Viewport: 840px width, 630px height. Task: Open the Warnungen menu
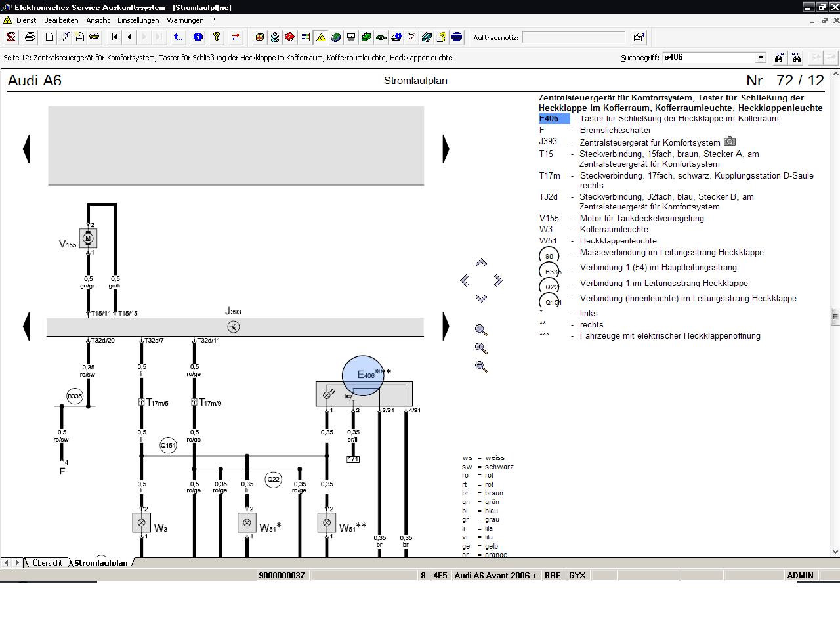pos(185,20)
